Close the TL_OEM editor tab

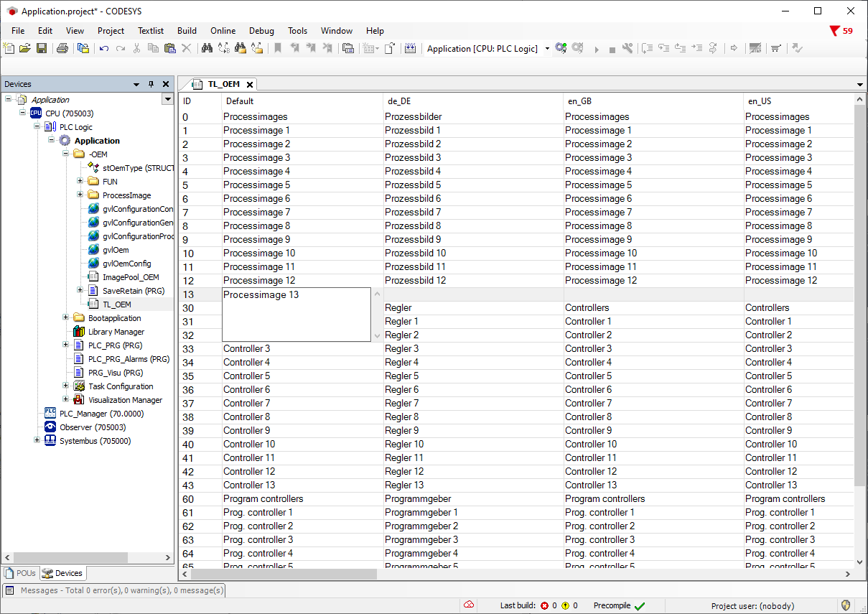point(250,85)
